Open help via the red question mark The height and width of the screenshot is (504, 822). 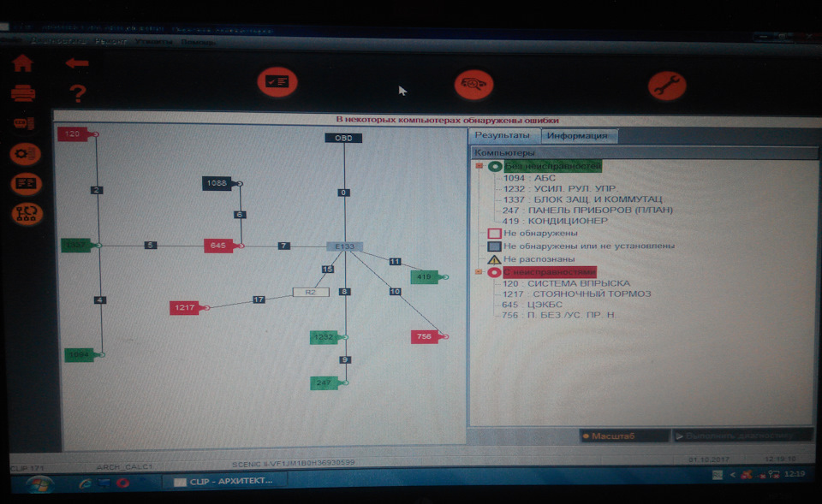[78, 93]
